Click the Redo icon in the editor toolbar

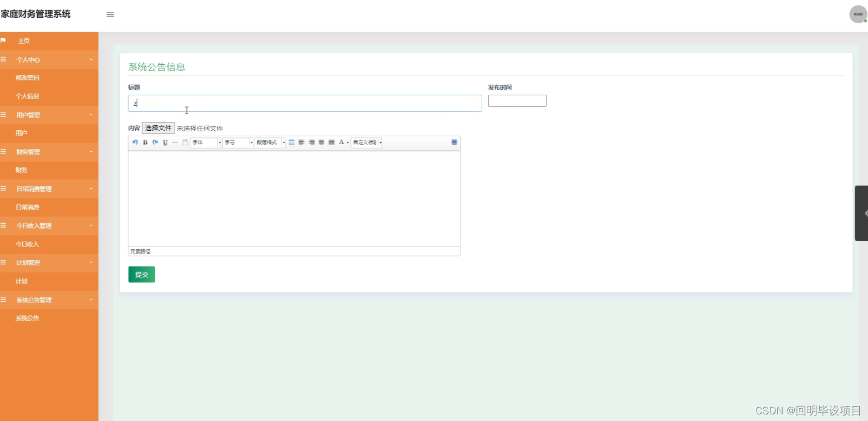click(x=155, y=142)
